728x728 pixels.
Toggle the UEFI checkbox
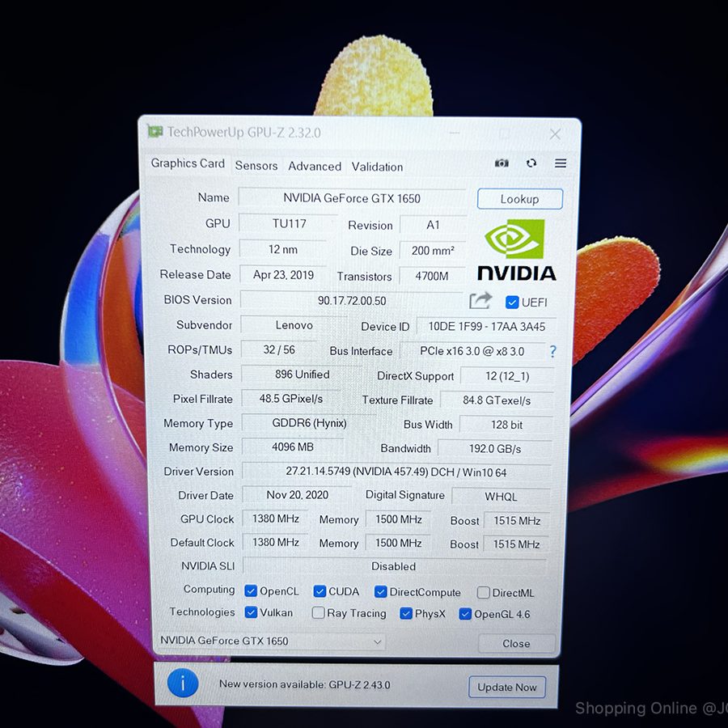click(x=512, y=303)
